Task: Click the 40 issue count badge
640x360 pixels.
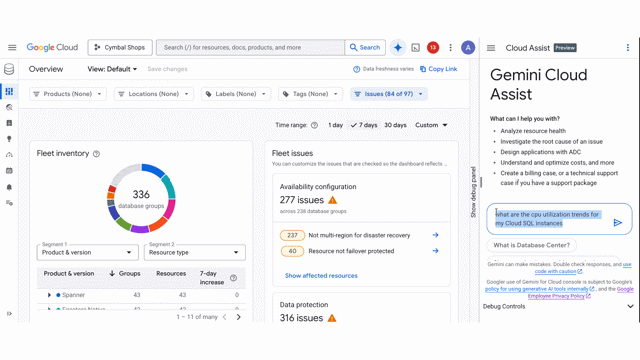Action: [x=292, y=251]
